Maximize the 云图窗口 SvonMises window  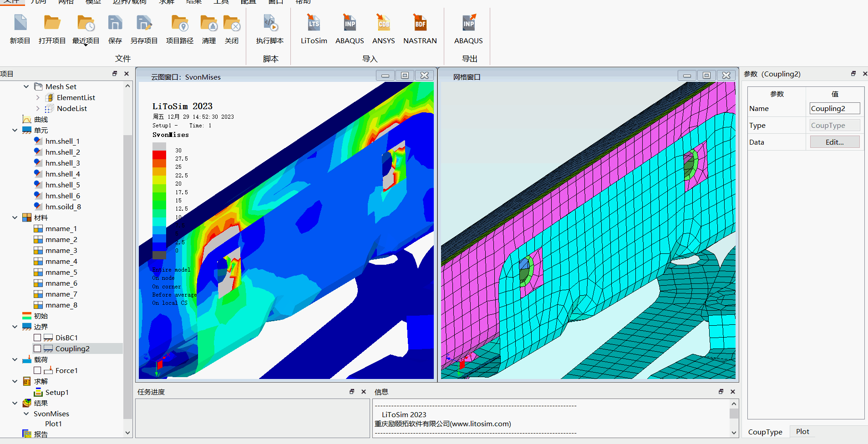coord(405,76)
